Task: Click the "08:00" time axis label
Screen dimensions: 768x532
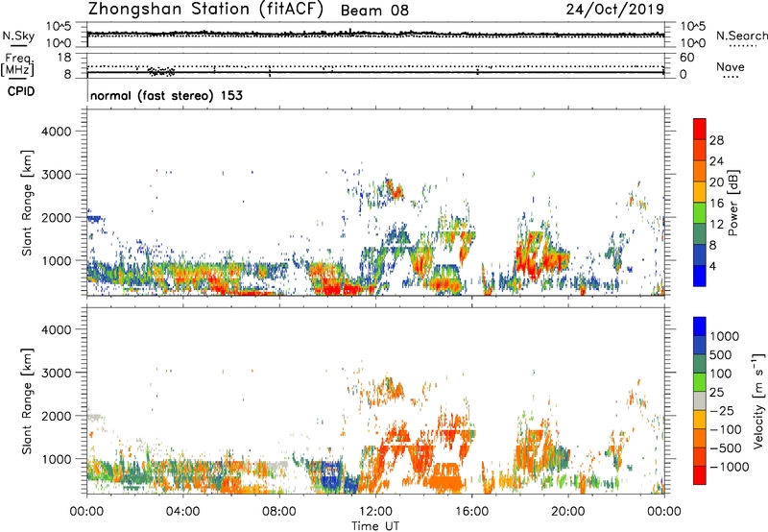Action: pos(279,512)
